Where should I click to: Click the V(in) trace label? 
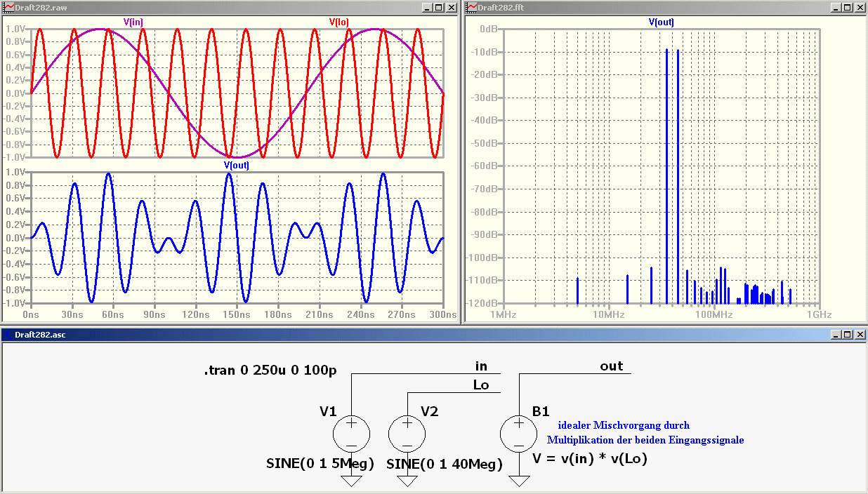133,22
